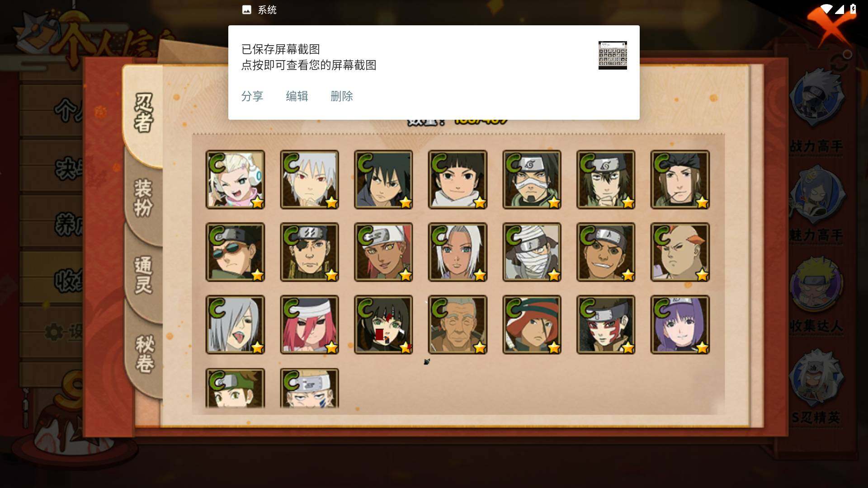Open the saved screenshot thumbnail preview

tap(613, 55)
